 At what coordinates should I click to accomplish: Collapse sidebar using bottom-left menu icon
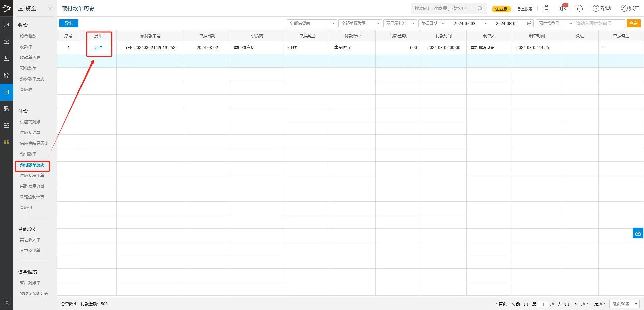(x=6, y=302)
